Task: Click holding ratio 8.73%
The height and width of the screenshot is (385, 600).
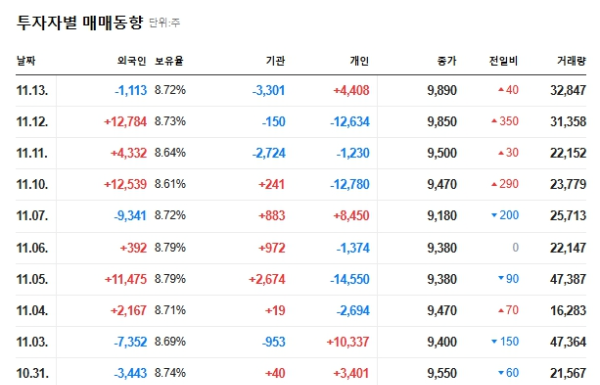Action: (x=170, y=122)
